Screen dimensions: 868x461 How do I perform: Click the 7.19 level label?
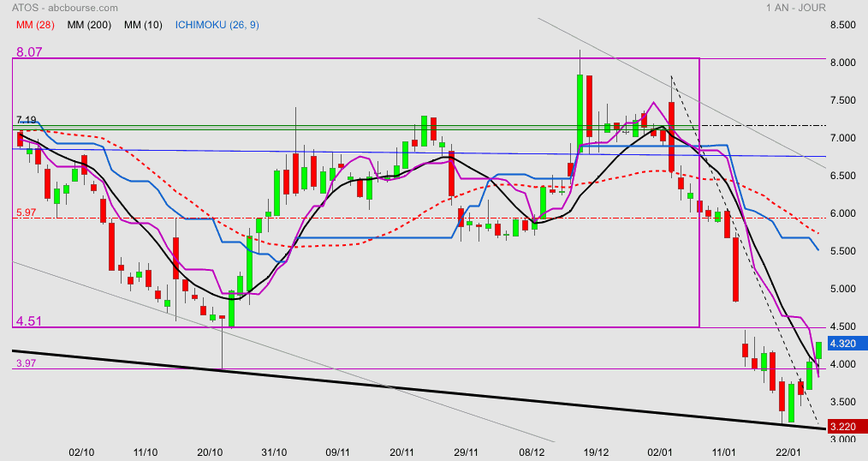click(26, 120)
